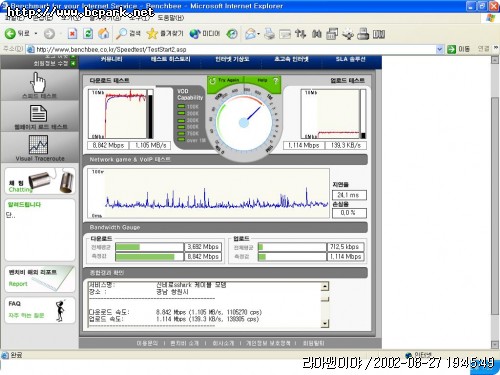
Task: Click the page scrollbar up arrow
Action: pyautogui.click(x=495, y=60)
